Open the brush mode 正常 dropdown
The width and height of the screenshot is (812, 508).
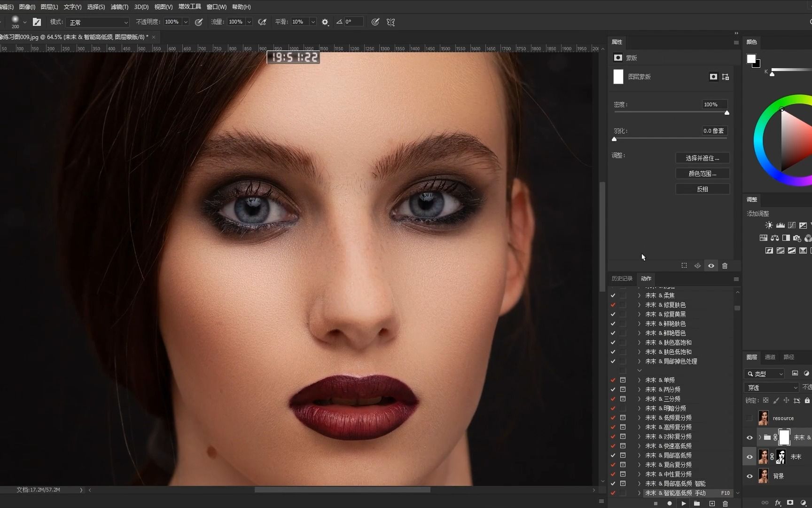click(x=97, y=22)
